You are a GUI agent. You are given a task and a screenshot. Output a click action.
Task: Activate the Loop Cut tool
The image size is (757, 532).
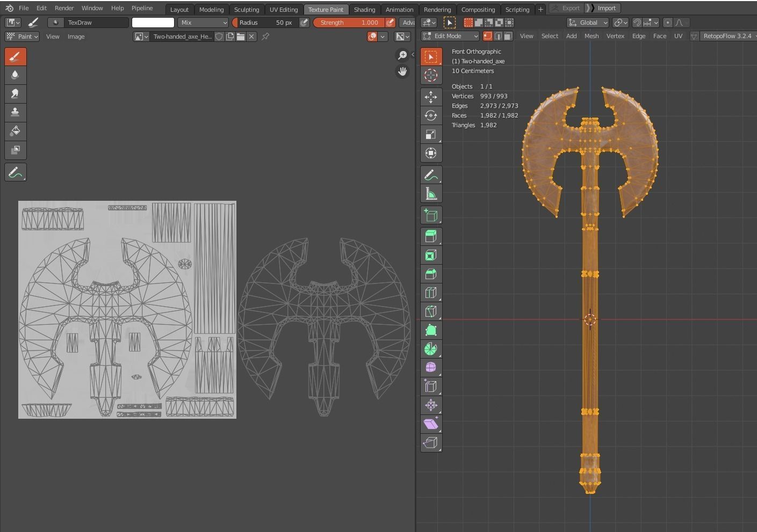[431, 293]
